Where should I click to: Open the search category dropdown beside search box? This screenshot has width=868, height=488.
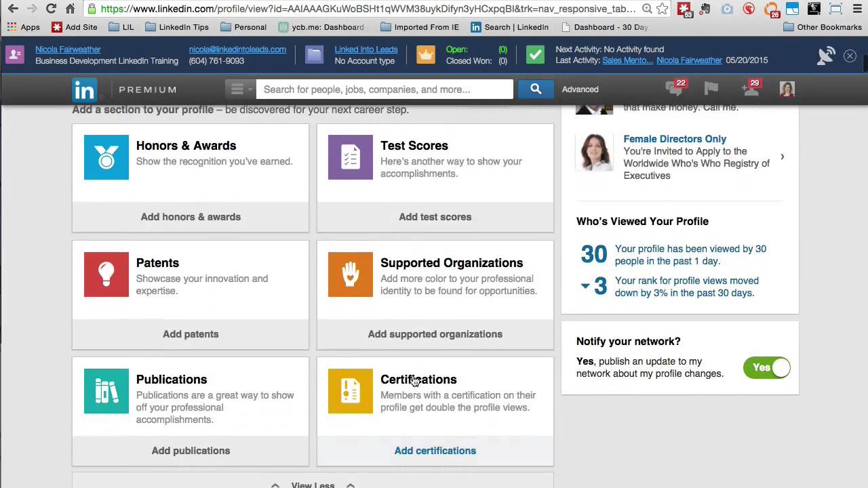tap(241, 89)
